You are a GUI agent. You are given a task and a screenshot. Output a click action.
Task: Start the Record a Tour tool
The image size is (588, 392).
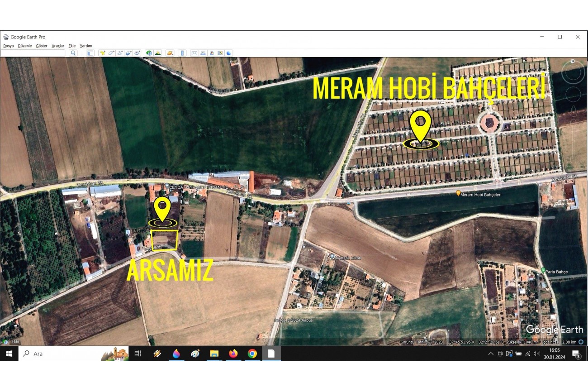click(137, 53)
